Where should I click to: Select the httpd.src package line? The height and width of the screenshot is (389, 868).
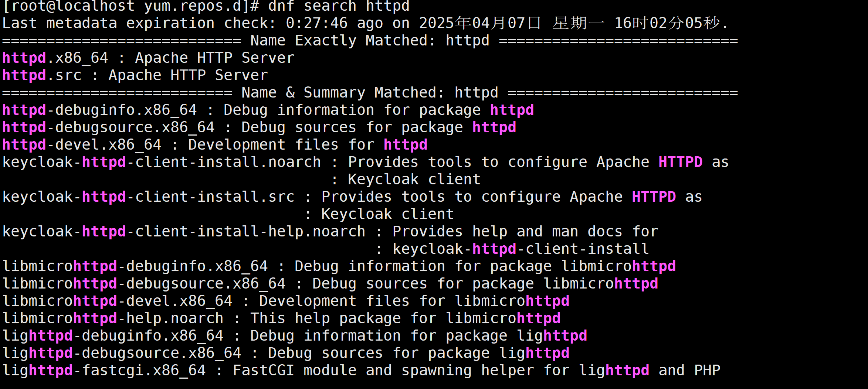(x=135, y=75)
